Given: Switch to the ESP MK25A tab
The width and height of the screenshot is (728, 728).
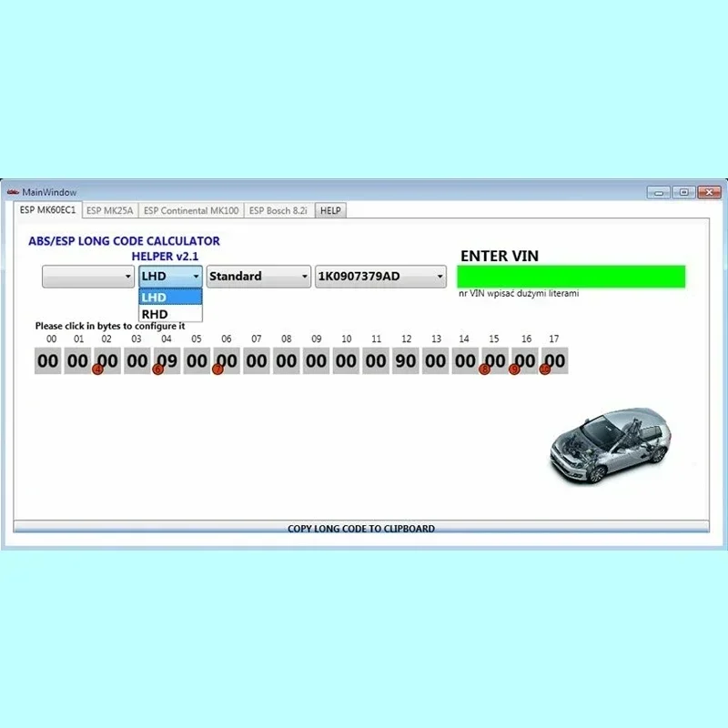Looking at the screenshot, I should click(x=109, y=209).
